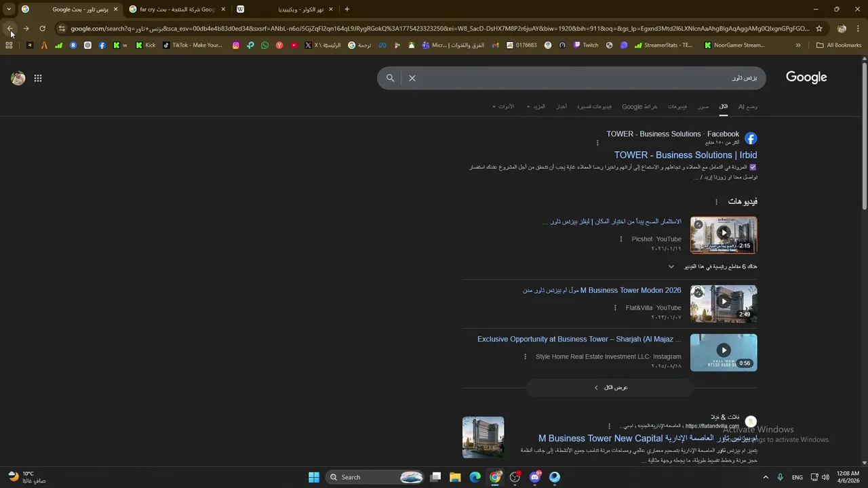Open the M Business Tower Modon 2026 video link
868x488 pixels.
(x=601, y=290)
